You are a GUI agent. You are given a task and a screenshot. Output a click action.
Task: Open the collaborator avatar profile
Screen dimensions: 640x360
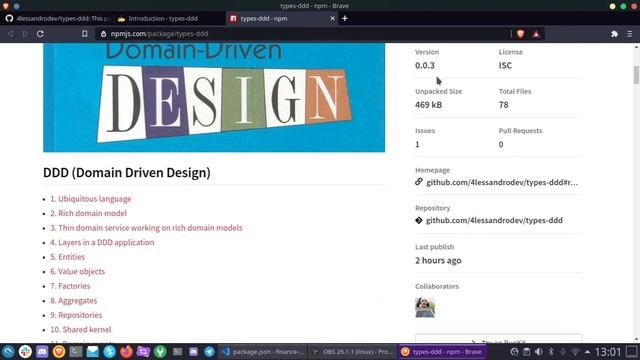[x=425, y=307]
